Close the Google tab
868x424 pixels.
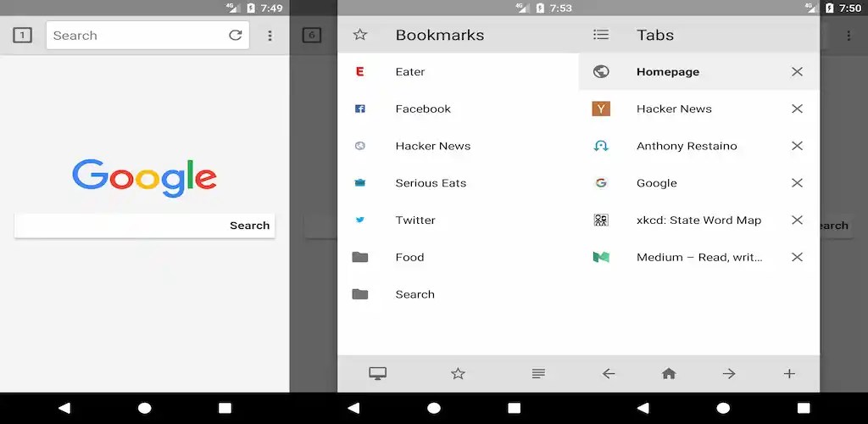pyautogui.click(x=797, y=183)
